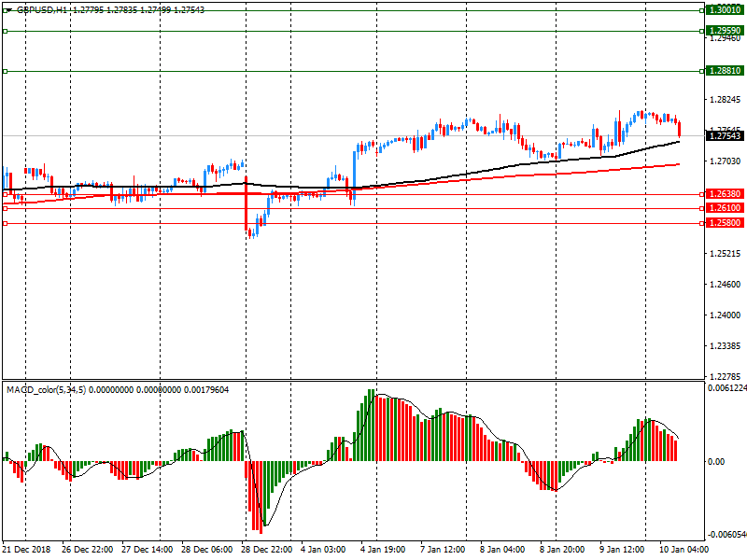The width and height of the screenshot is (747, 560).
Task: Select the 1.29590 green price label
Action: (x=725, y=30)
